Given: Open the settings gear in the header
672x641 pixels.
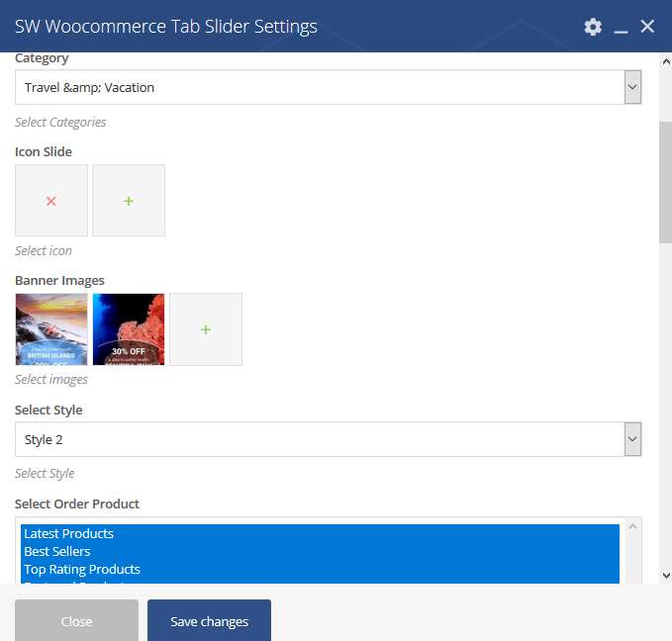Looking at the screenshot, I should click(x=593, y=27).
